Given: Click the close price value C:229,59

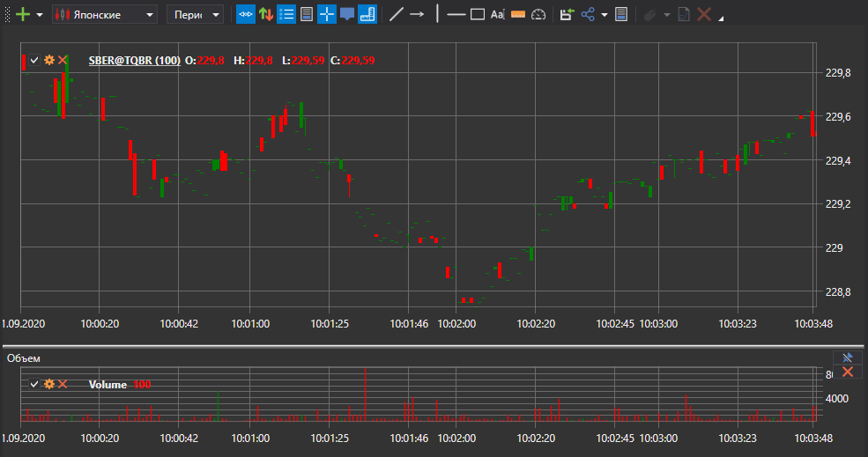Looking at the screenshot, I should coord(352,60).
